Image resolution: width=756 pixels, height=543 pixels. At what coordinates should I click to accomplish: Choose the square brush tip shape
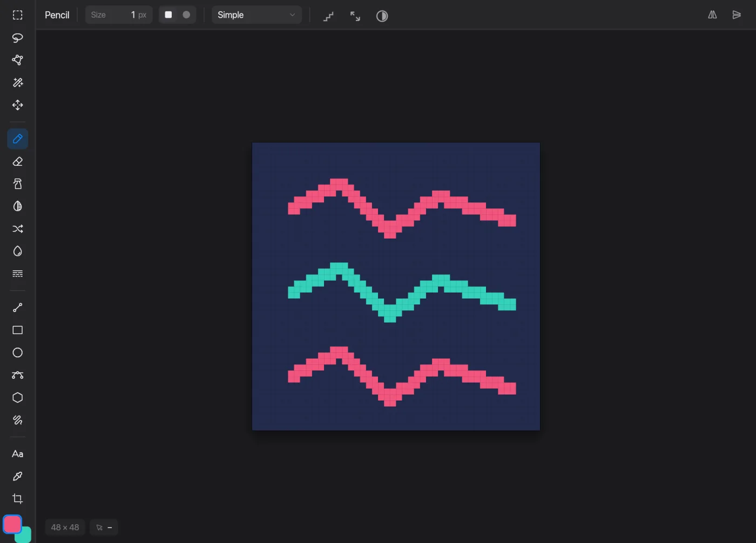[168, 15]
